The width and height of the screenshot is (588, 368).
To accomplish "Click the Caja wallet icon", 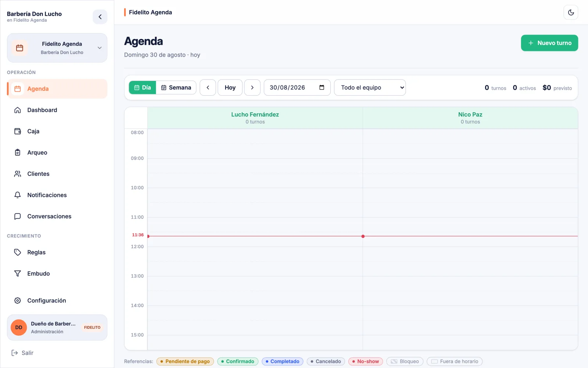I will click(18, 131).
